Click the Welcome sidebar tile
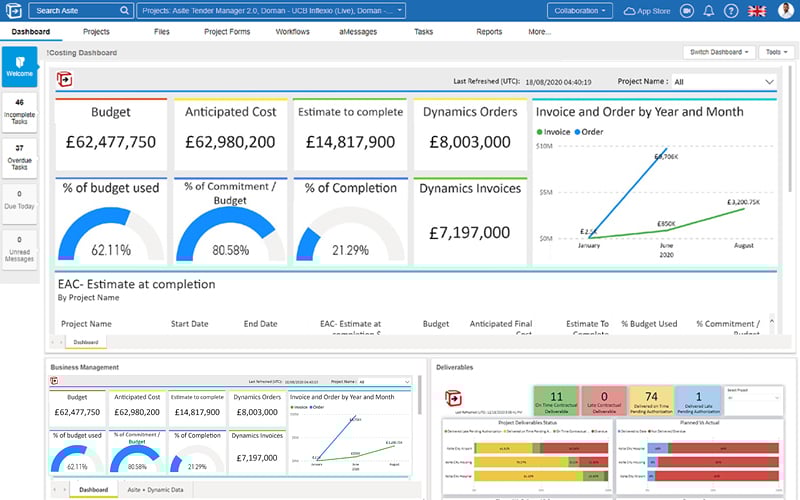Viewport: 800px width, 500px height. [19, 67]
